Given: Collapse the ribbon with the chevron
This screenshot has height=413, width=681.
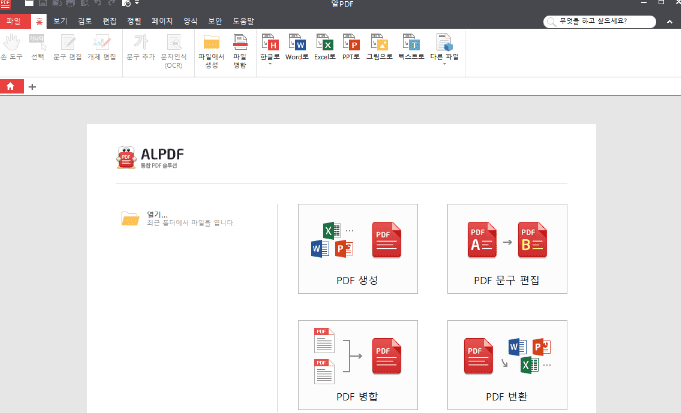Looking at the screenshot, I should point(669,22).
